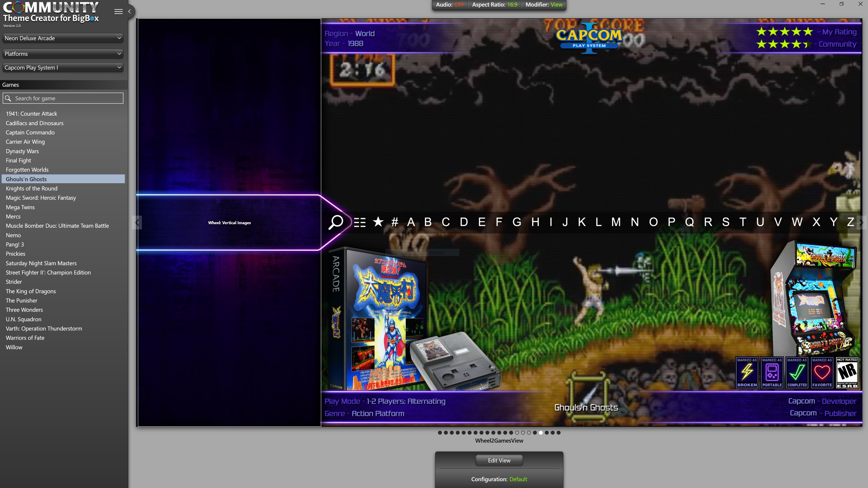Click the Play Mode 1-2 Players text

coord(385,401)
